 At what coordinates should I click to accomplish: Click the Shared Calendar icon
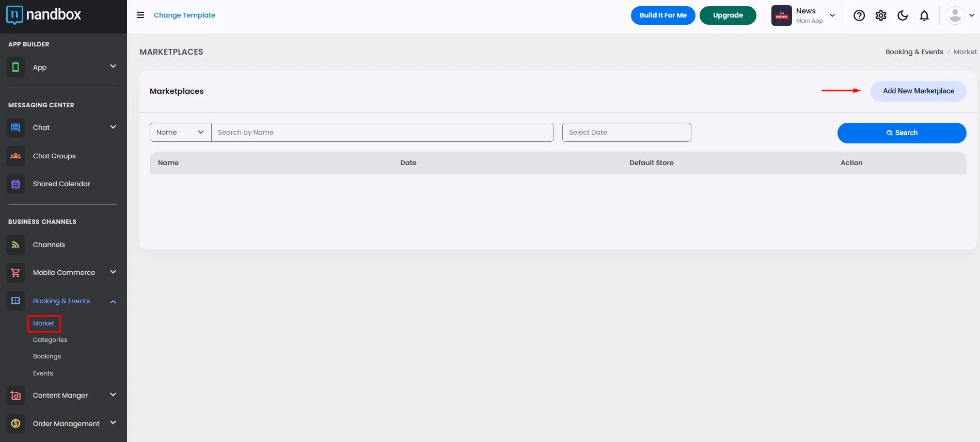click(x=15, y=184)
